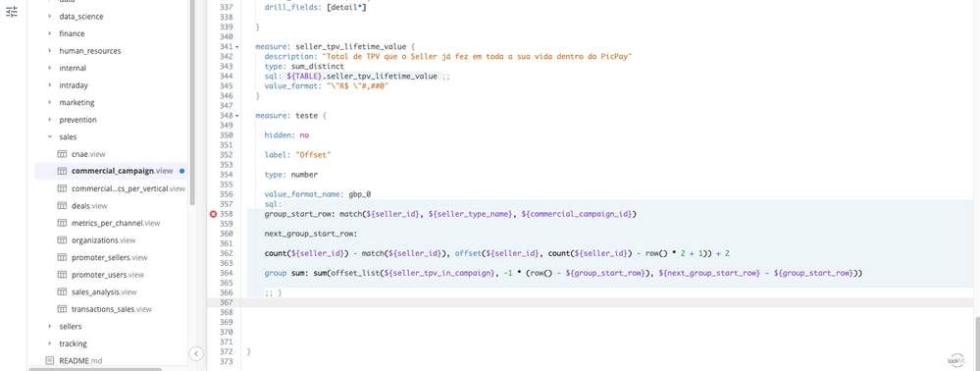This screenshot has height=371, width=980.
Task: Expand the human_resources folder
Action: [x=49, y=51]
